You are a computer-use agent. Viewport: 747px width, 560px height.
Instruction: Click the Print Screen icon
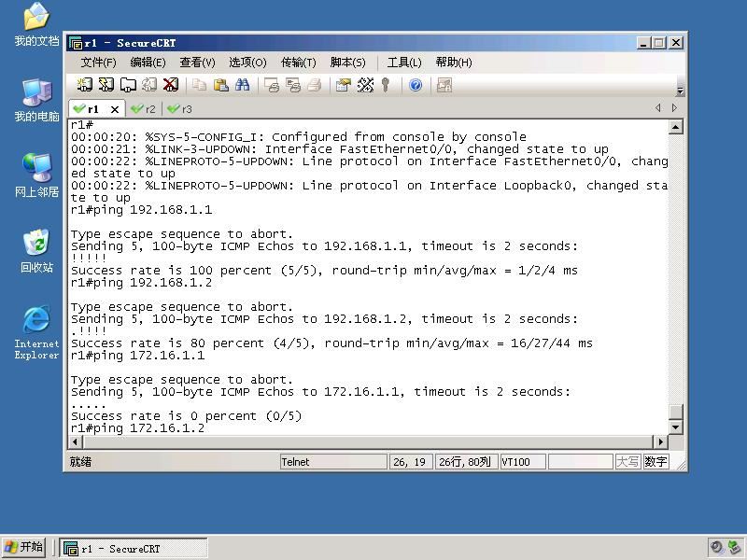point(272,85)
